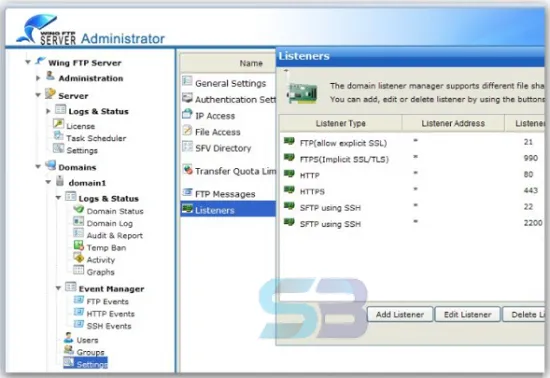The height and width of the screenshot is (378, 550).
Task: Select FTPS(Implicit SSL/TLS) listener row
Action: click(412, 159)
